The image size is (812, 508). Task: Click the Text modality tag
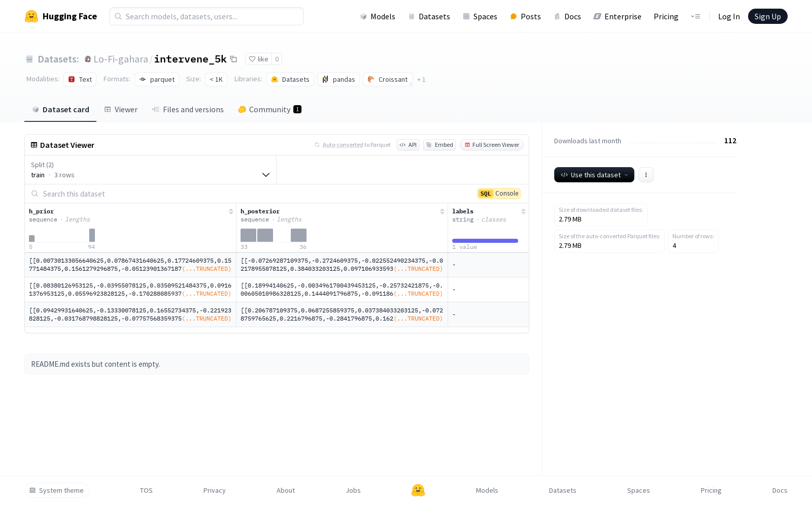tap(80, 79)
